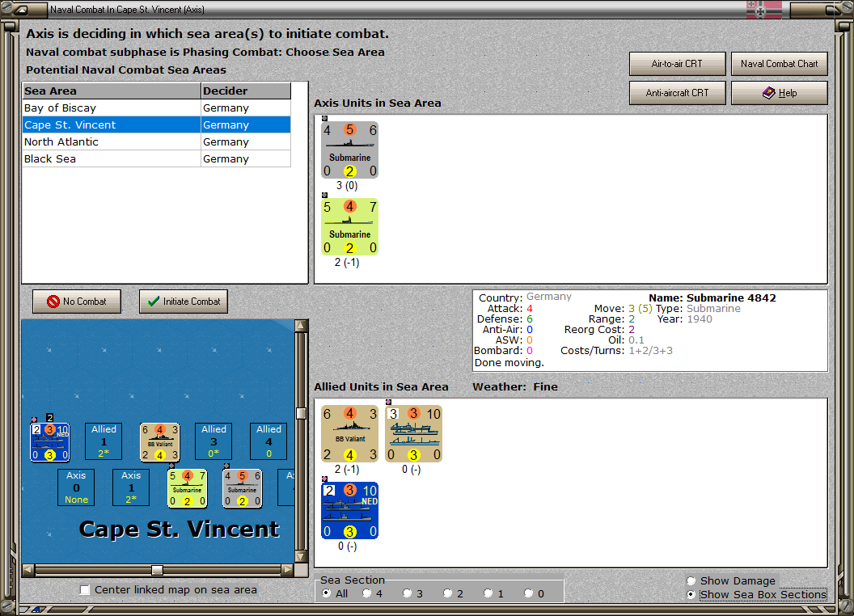Select the yellow 5-4-7 Submarine in Axis units panel
The width and height of the screenshot is (854, 616).
349,226
